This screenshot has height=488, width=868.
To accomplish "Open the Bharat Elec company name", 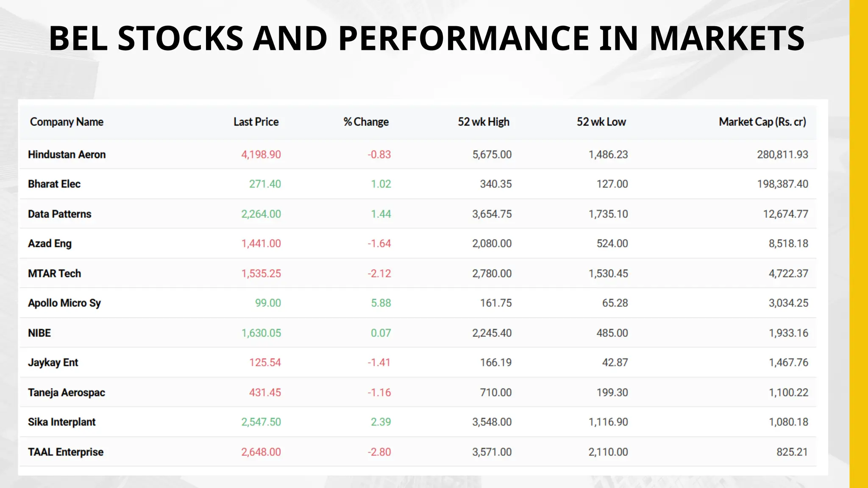I will click(x=54, y=184).
